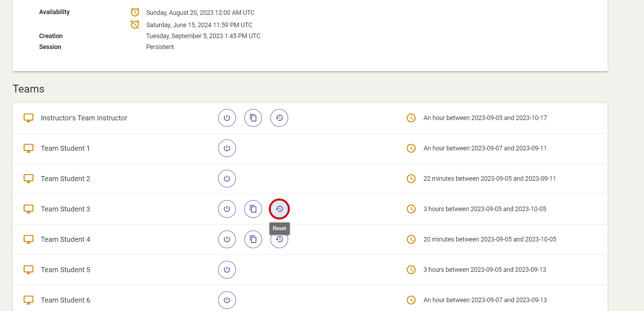Reset Team Student 3 environment

point(279,209)
